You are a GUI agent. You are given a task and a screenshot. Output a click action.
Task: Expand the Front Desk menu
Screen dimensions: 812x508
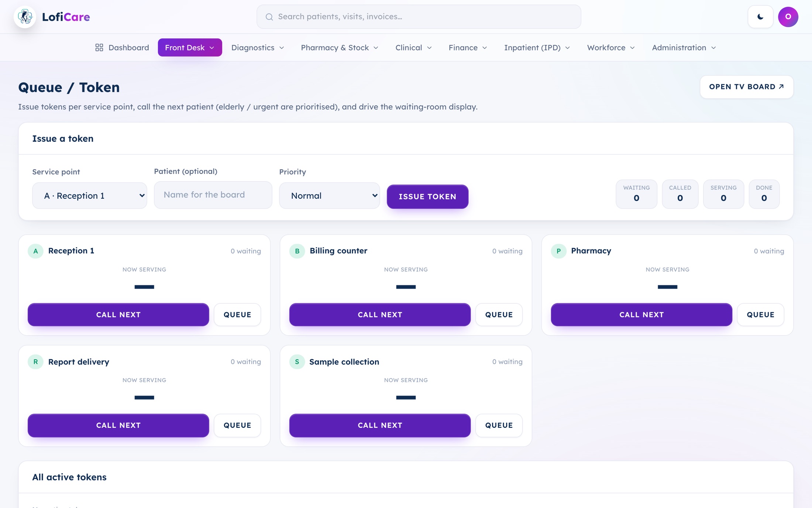pyautogui.click(x=190, y=48)
